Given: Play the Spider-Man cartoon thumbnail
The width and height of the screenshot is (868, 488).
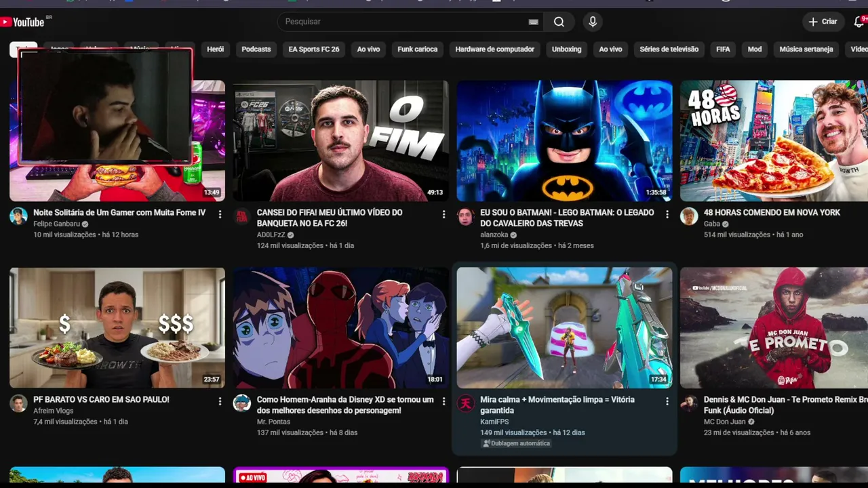Looking at the screenshot, I should pyautogui.click(x=340, y=328).
